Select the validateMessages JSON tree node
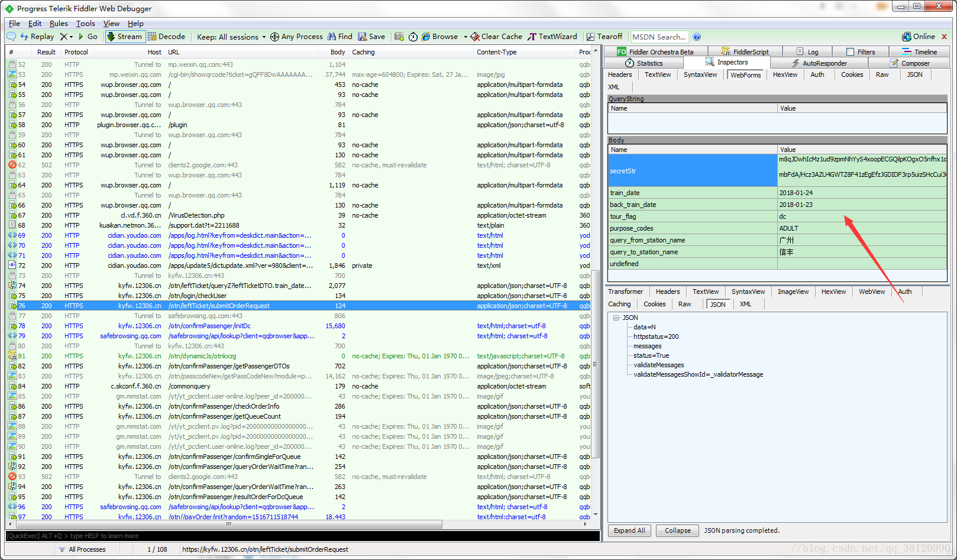 (x=658, y=365)
